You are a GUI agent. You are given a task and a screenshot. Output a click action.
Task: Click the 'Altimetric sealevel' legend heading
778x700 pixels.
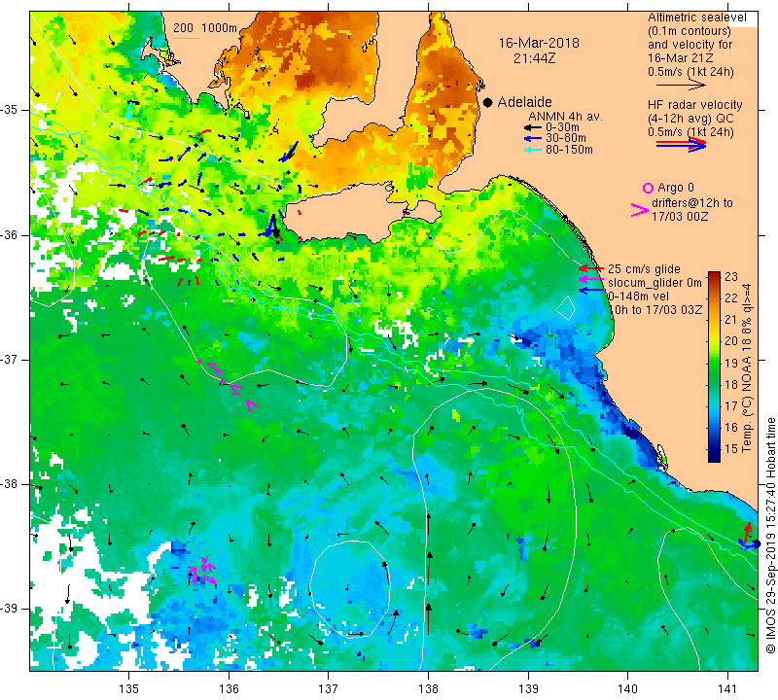(697, 17)
